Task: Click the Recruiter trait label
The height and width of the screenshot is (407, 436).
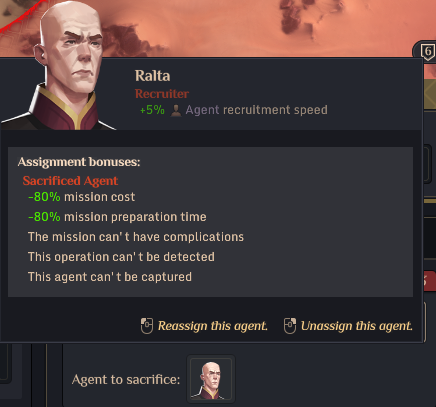Action: tap(162, 94)
